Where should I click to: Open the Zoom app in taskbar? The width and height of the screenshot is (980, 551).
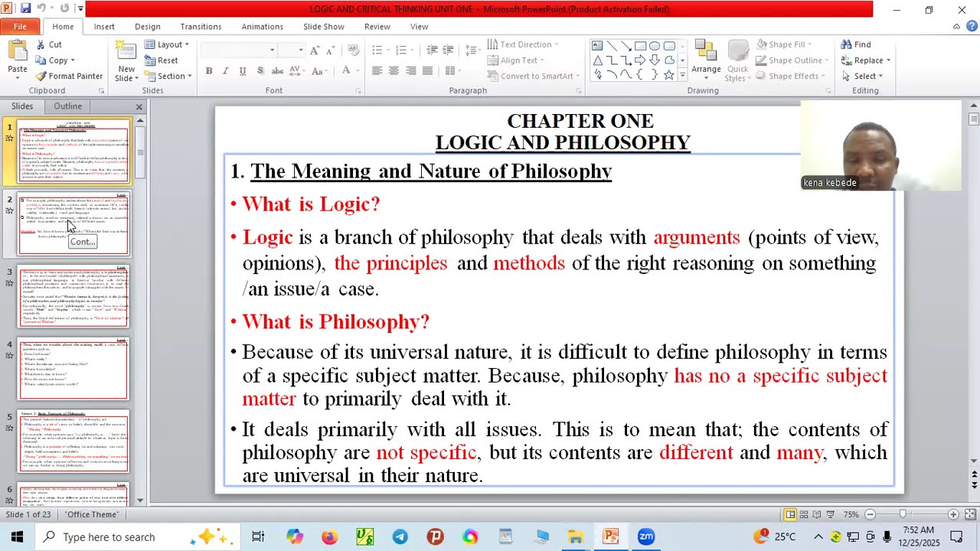coord(646,536)
